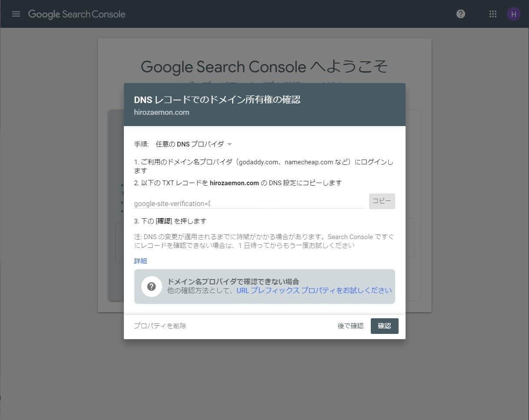Click the Google Search Console へようこそ heading
Screen dimensions: 529x420
[264, 67]
